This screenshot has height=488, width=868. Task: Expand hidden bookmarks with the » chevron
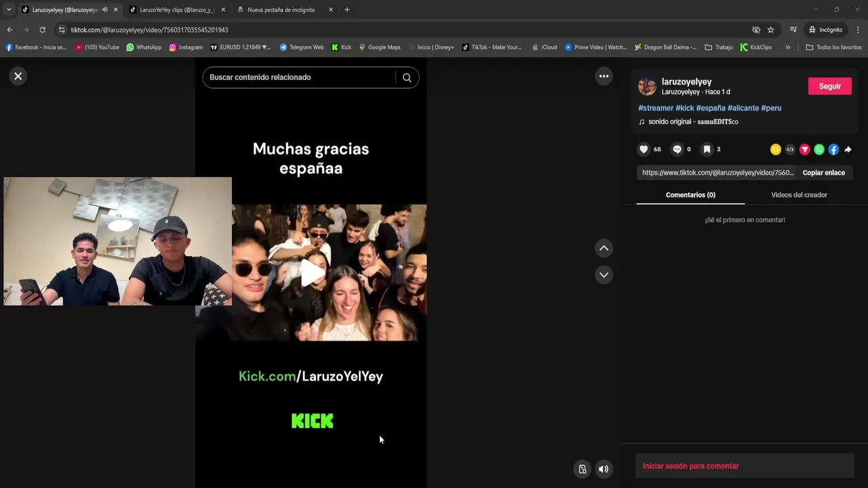pyautogui.click(x=787, y=47)
